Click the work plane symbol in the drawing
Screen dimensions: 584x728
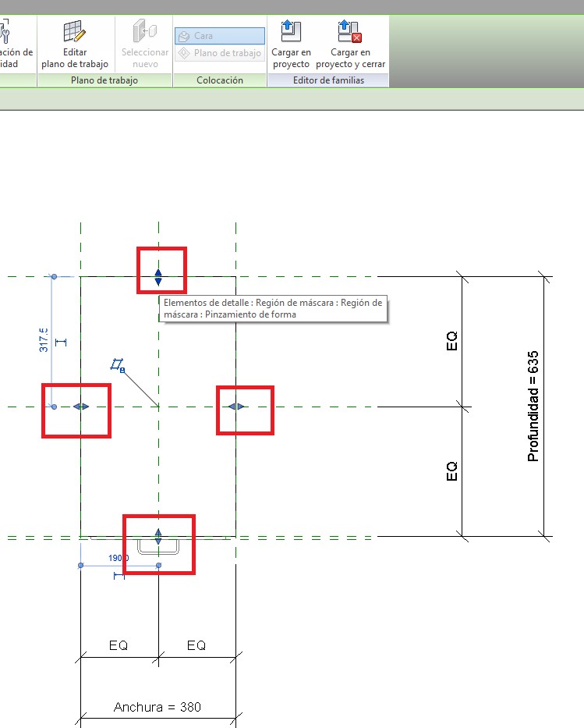click(118, 364)
